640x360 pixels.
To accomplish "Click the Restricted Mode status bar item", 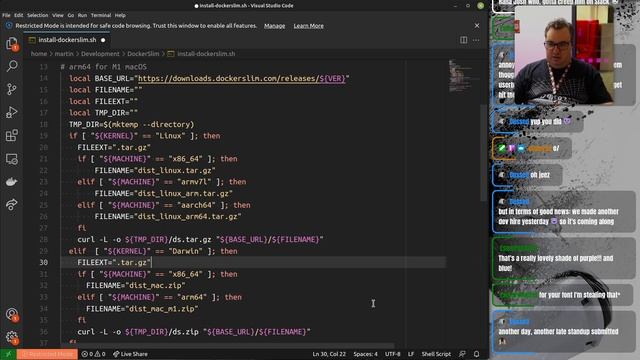I will (47, 354).
